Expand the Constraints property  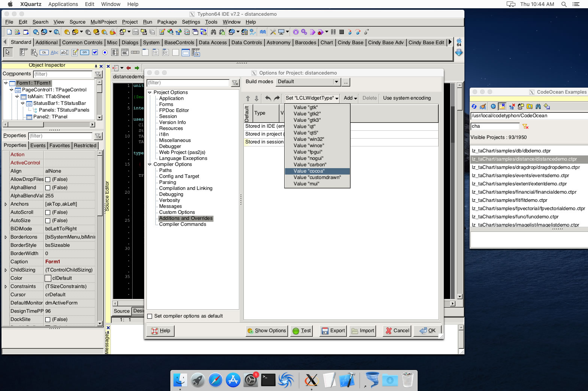pos(6,287)
